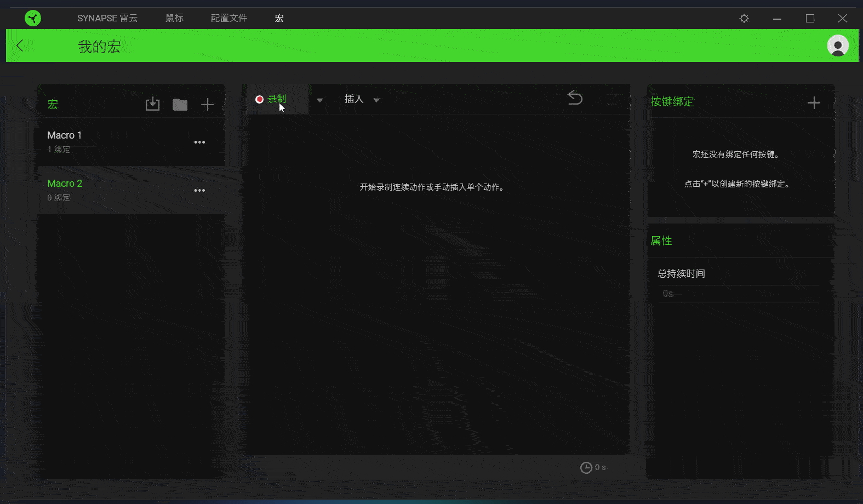Open the settings gear icon
863x504 pixels.
744,18
